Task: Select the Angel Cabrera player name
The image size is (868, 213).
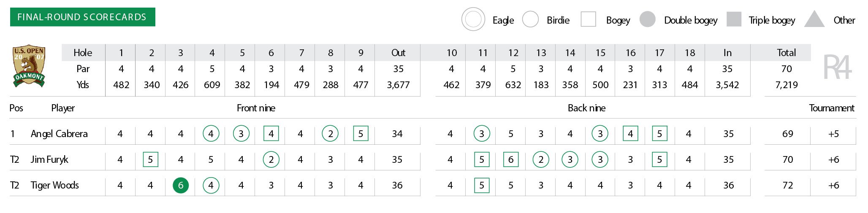Action: point(59,134)
